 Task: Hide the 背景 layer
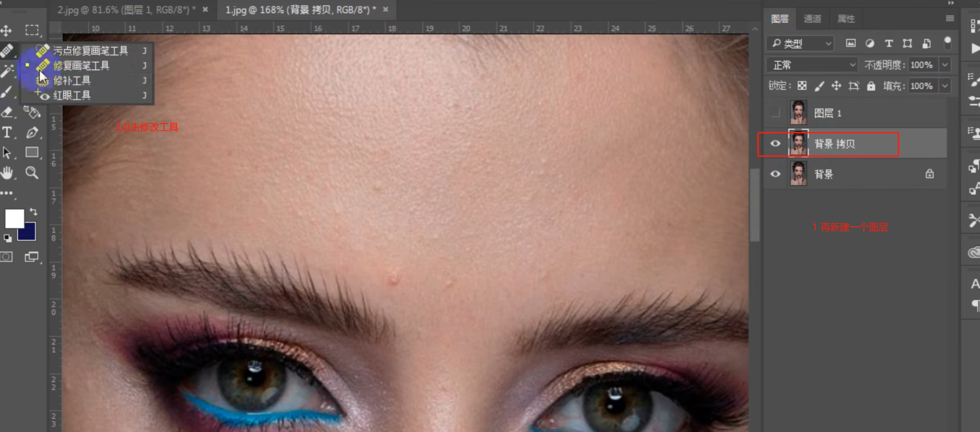coord(775,174)
